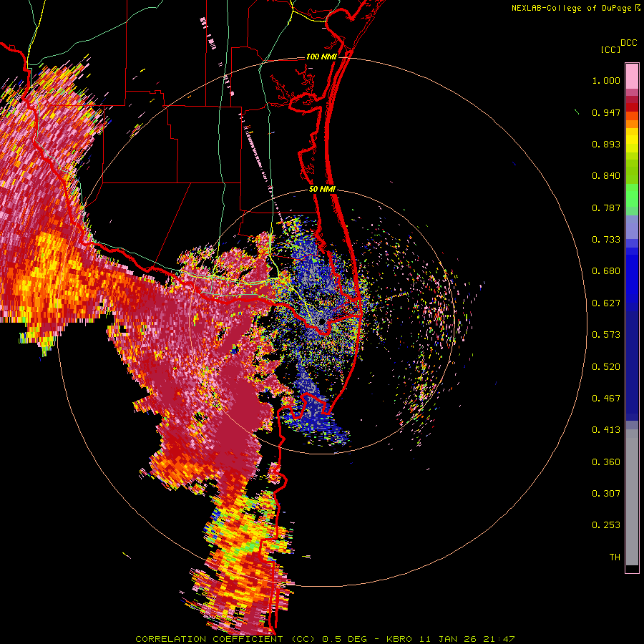This screenshot has height=644, width=644.
Task: Click the 0.360 color scale value
Action: (x=606, y=462)
